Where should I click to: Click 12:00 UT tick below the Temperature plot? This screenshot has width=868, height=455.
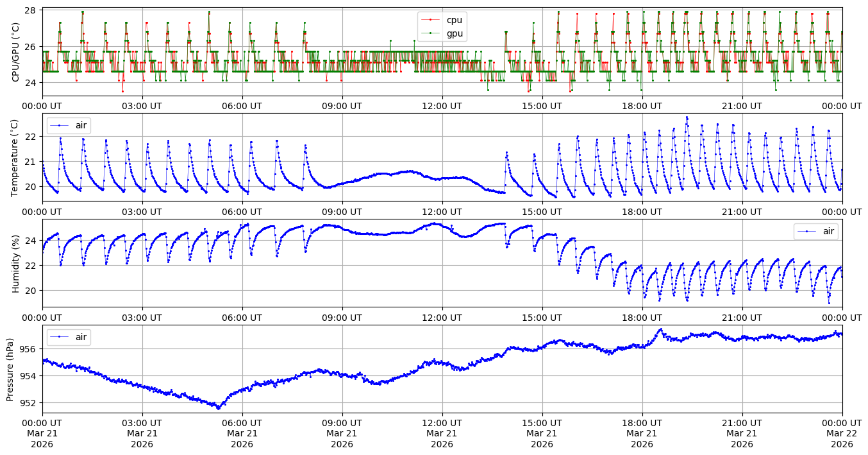click(442, 211)
